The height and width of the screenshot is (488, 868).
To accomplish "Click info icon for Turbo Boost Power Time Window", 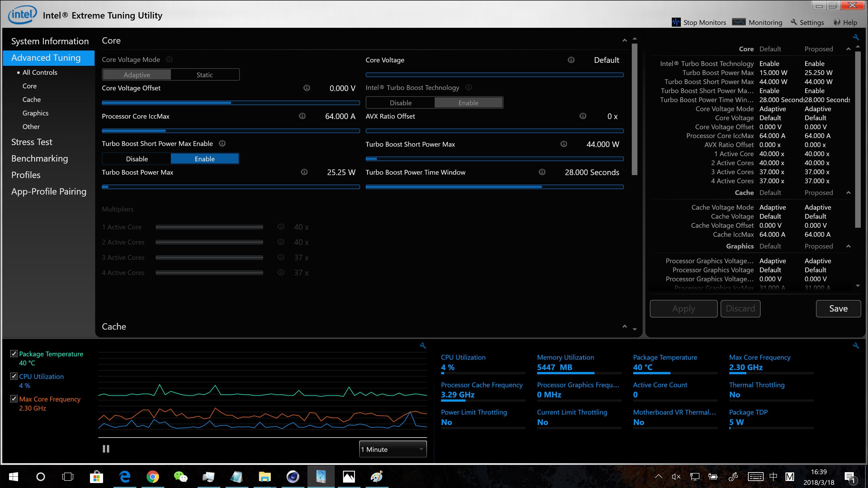I will (x=542, y=172).
